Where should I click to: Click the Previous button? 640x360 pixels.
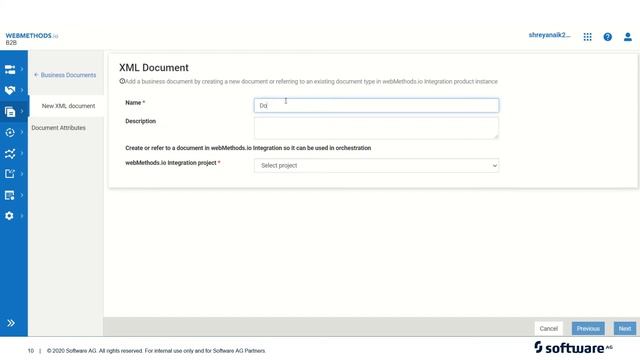[588, 329]
